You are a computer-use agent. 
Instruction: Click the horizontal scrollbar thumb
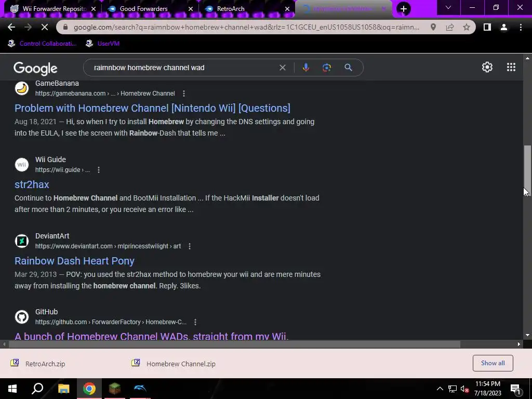click(234, 344)
